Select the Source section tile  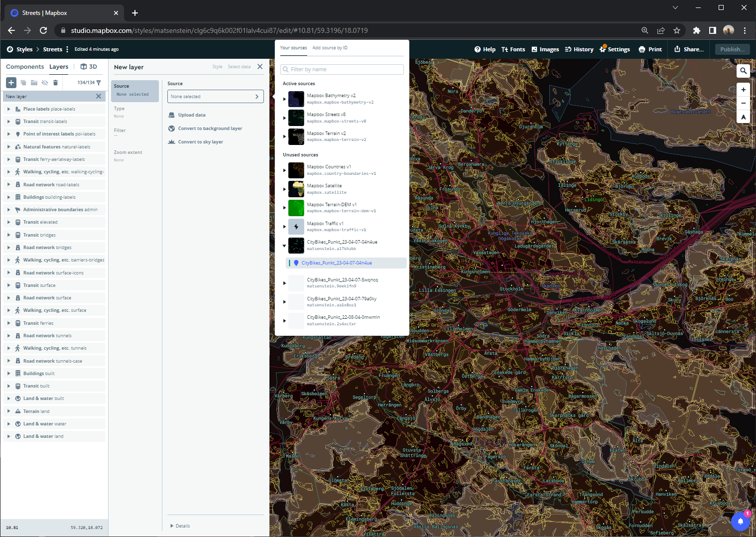pyautogui.click(x=135, y=91)
